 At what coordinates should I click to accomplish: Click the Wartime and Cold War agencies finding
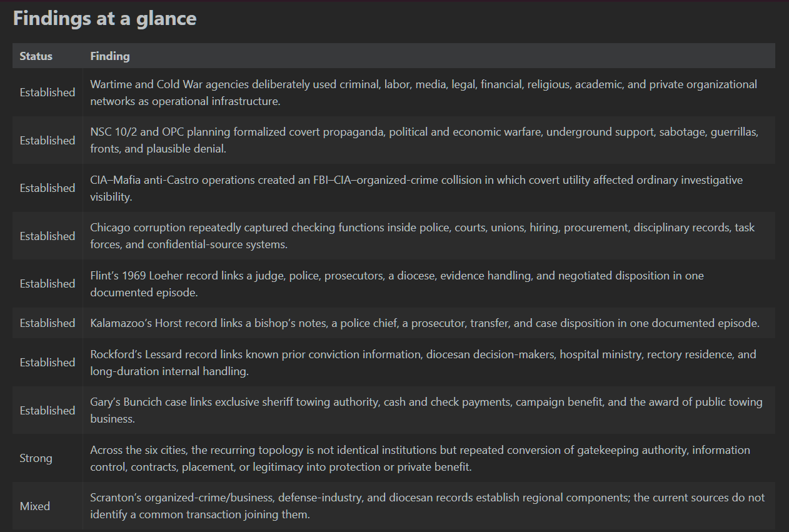[423, 93]
